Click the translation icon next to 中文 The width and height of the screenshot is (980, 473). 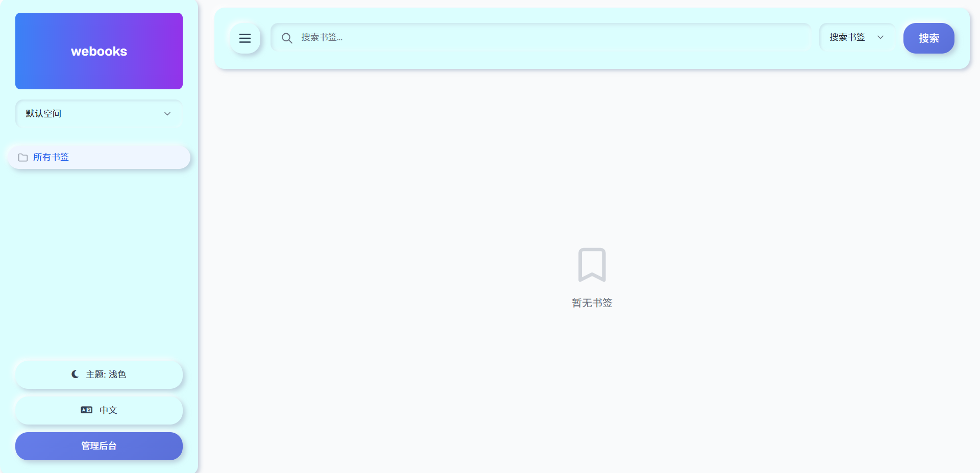point(86,410)
